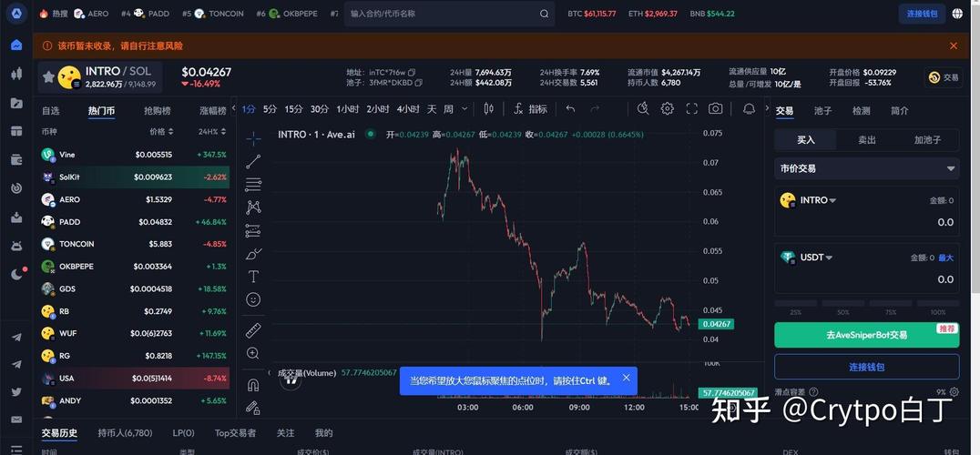Close the blue Ctrl zoom tooltip

(x=627, y=378)
